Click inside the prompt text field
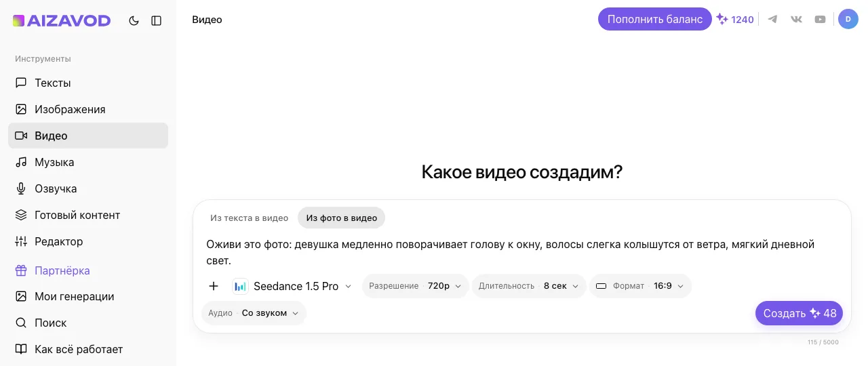 [x=522, y=252]
